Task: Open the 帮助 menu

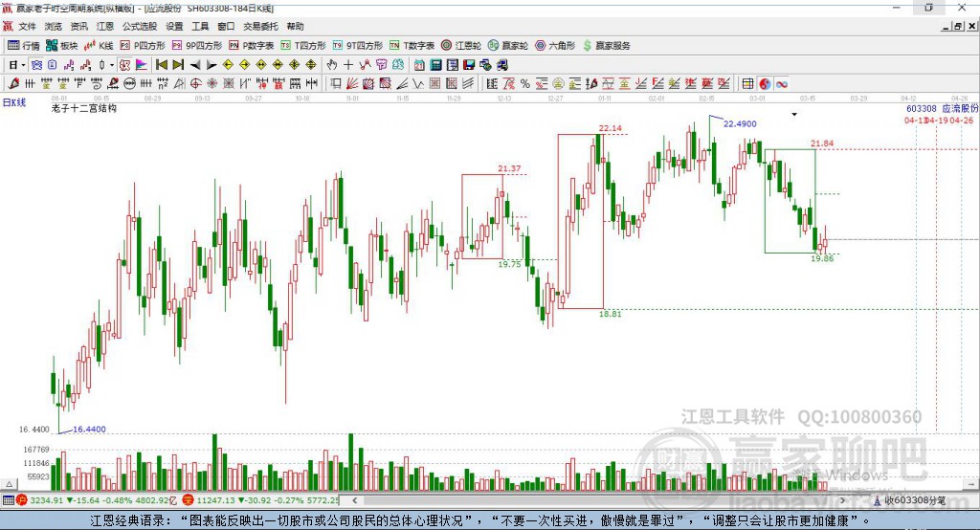Action: [295, 26]
